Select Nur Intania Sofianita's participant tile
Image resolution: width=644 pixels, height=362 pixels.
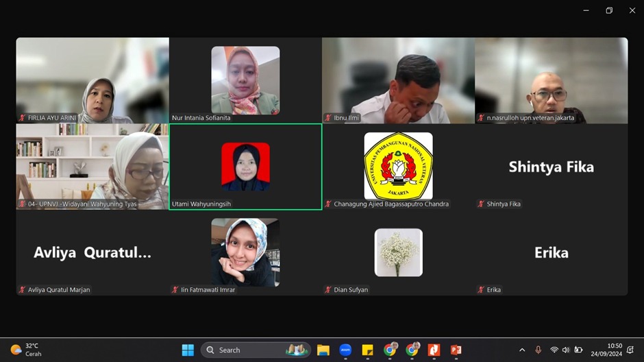pos(245,80)
